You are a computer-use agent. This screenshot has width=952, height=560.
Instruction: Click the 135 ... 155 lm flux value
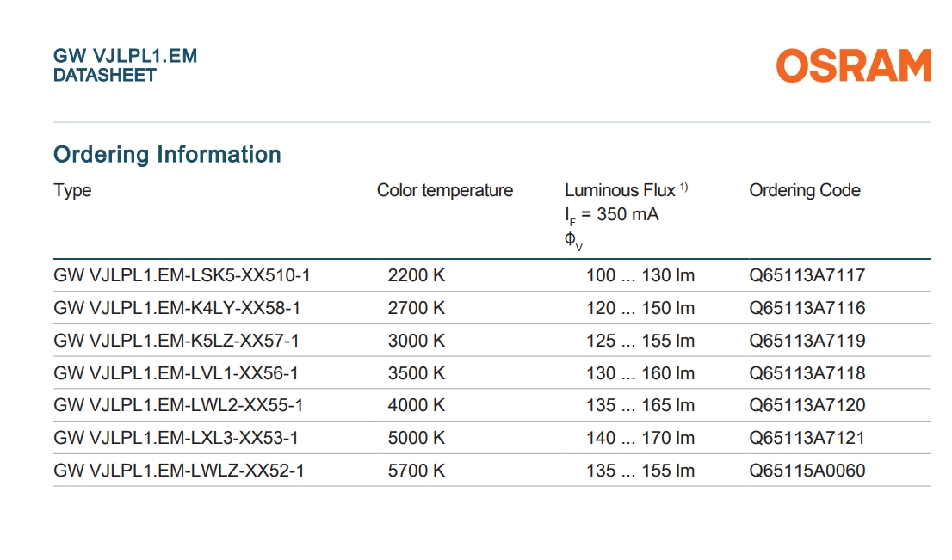[640, 471]
